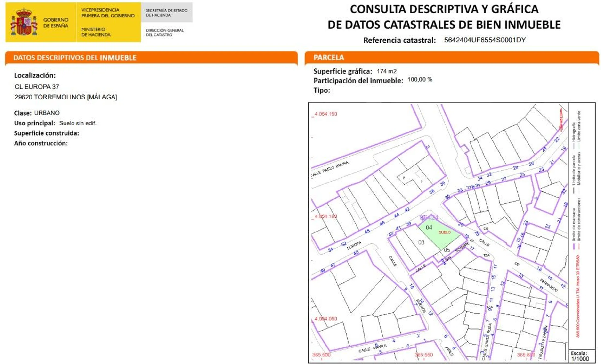Select the Datos Descriptivos del Inmueble header
601x364 pixels.
75,58
